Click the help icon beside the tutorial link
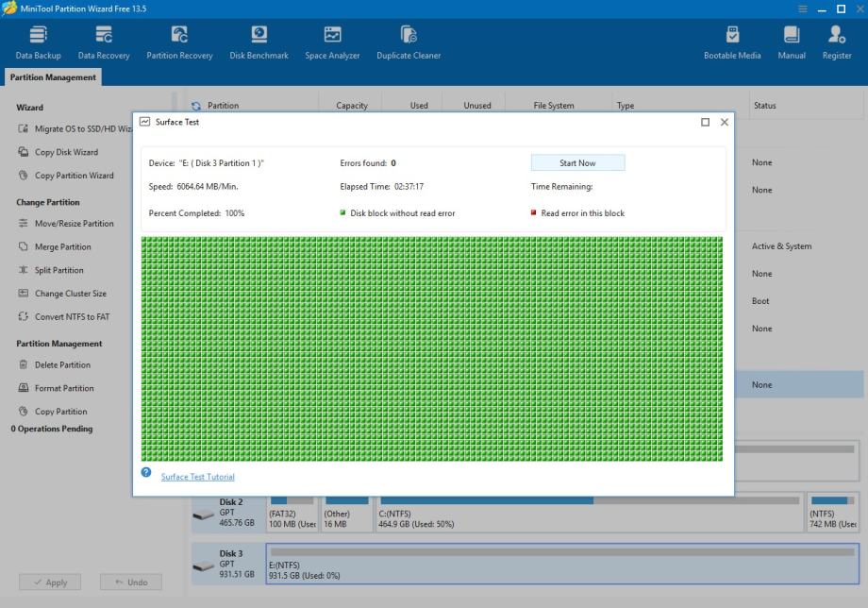Image resolution: width=868 pixels, height=608 pixels. coord(146,472)
